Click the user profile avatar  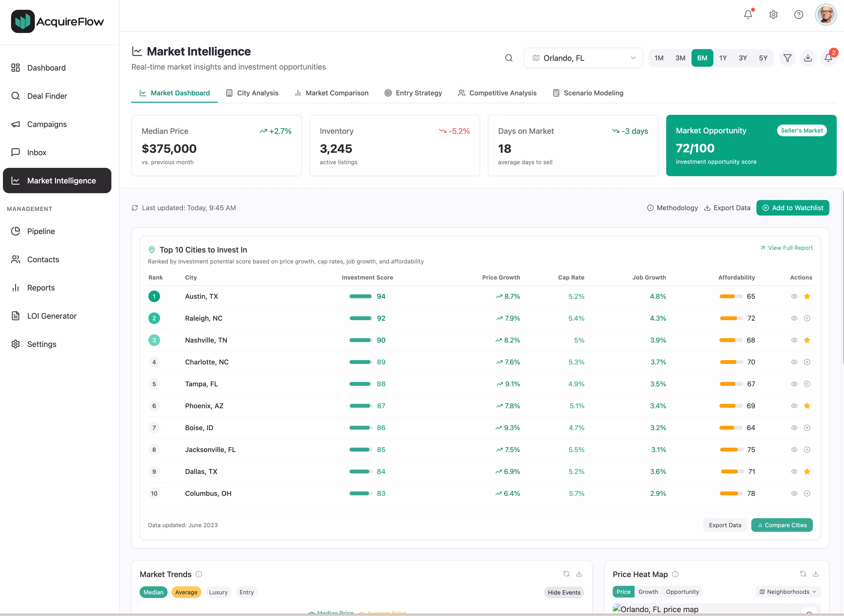click(826, 15)
